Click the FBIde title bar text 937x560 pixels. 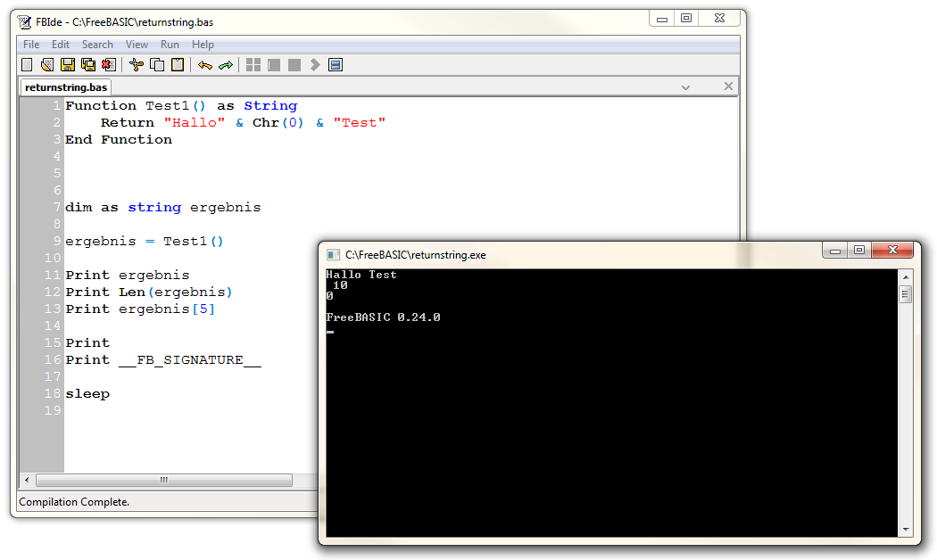point(124,22)
